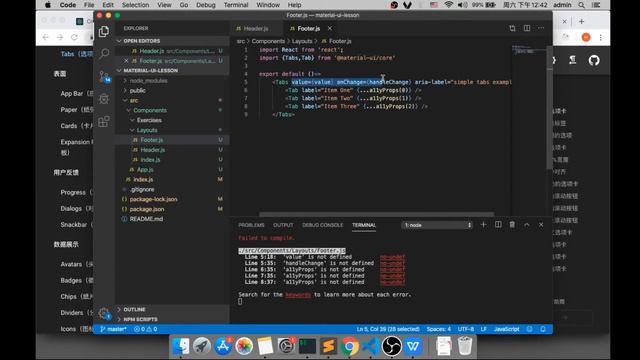Open the Explorer view in activity bar
Image resolution: width=640 pixels, height=360 pixels.
click(x=104, y=31)
